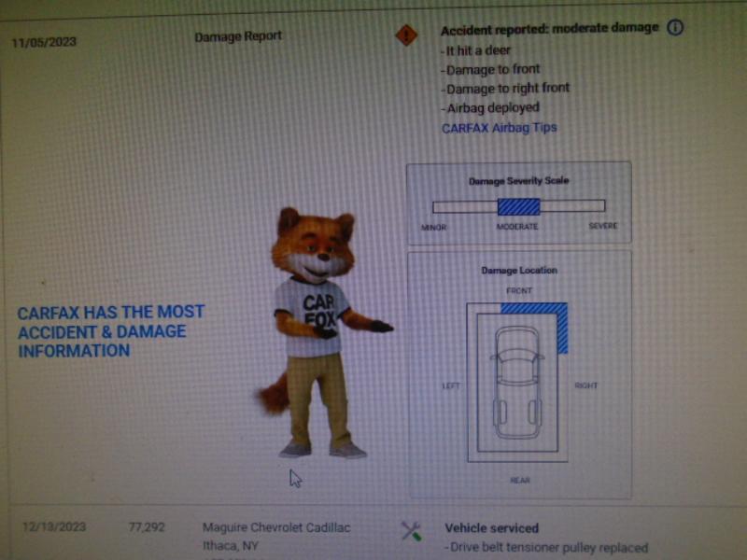Select the Damage Report source text

point(238,36)
